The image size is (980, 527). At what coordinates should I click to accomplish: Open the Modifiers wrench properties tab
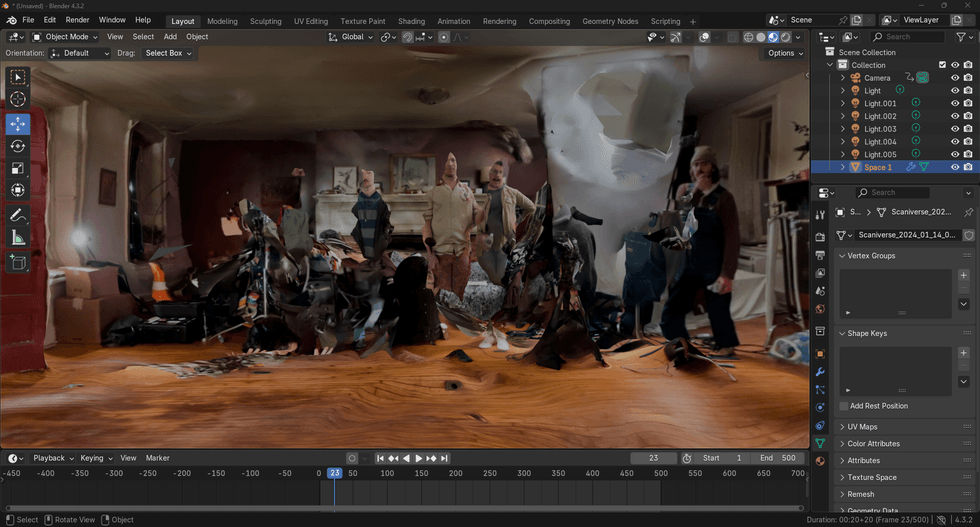pyautogui.click(x=820, y=372)
